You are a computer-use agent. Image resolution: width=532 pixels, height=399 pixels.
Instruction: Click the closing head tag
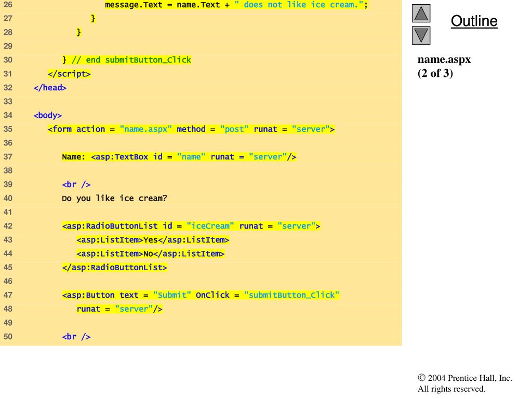[50, 87]
